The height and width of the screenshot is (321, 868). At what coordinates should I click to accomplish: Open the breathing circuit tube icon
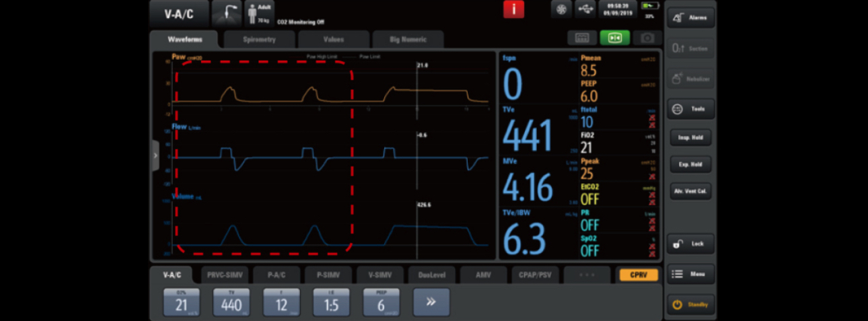(x=227, y=13)
